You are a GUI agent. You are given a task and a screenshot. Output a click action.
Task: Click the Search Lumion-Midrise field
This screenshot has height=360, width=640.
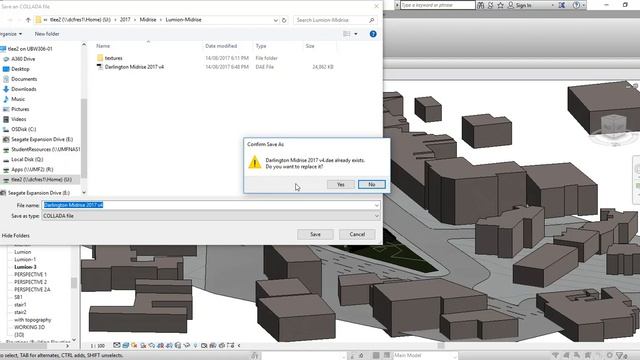(x=331, y=20)
